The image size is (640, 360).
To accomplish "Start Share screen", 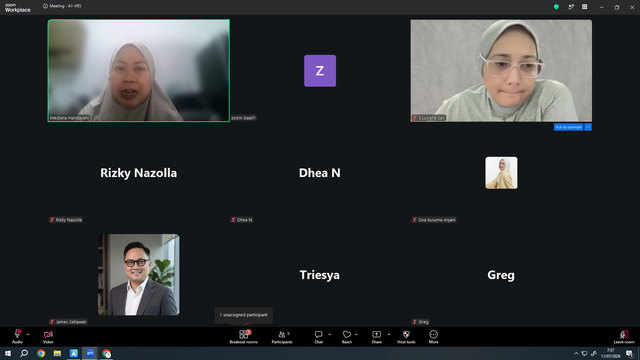I will pos(376,337).
